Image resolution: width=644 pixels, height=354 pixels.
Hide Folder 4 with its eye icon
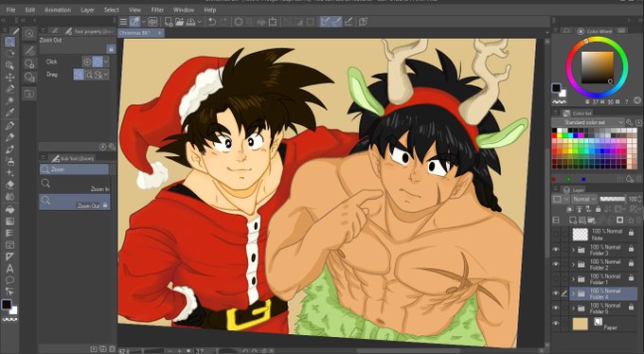pyautogui.click(x=556, y=293)
